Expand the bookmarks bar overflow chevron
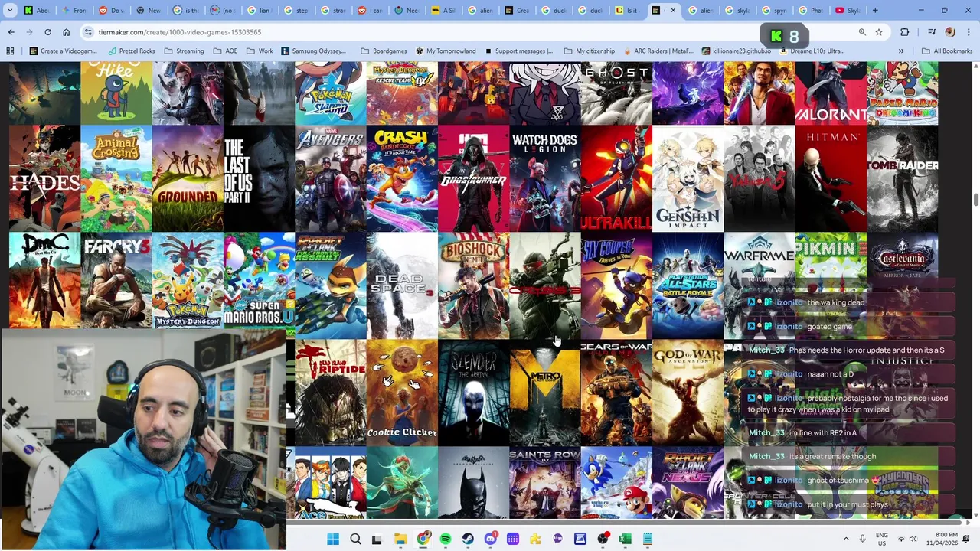The image size is (980, 551). 901,51
